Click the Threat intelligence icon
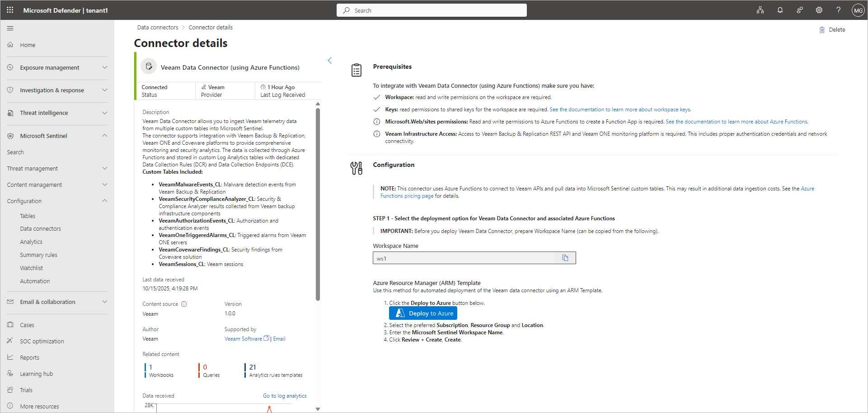 click(x=10, y=113)
